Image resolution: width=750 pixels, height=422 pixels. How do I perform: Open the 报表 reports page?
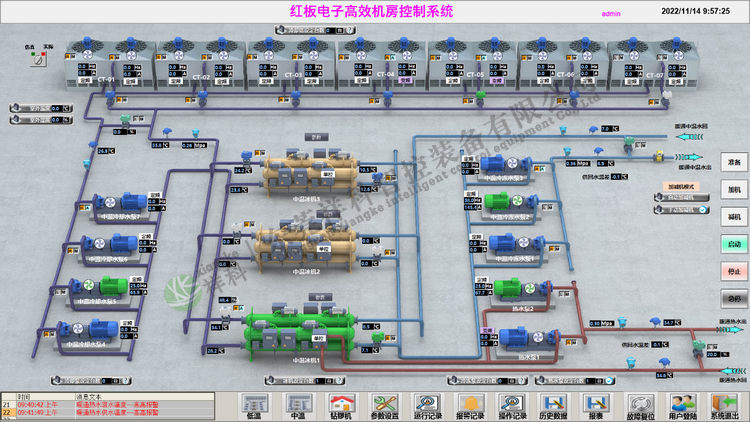click(596, 406)
